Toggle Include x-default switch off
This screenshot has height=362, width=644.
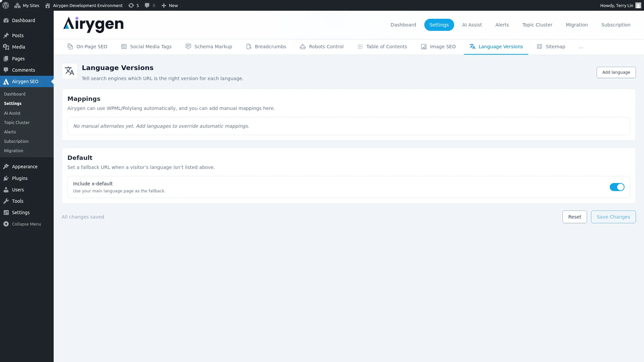(x=617, y=187)
